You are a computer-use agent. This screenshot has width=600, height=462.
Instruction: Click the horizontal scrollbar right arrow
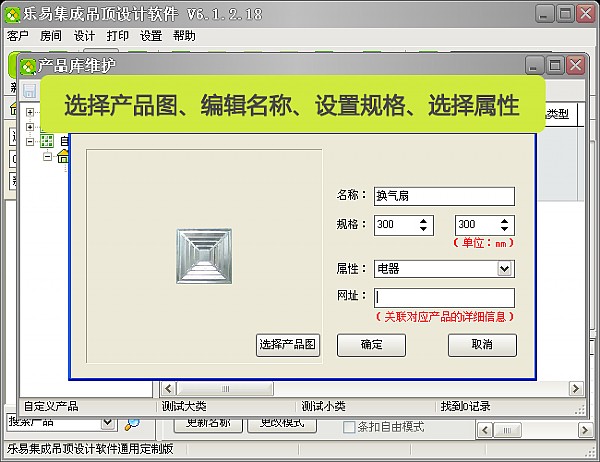576,388
